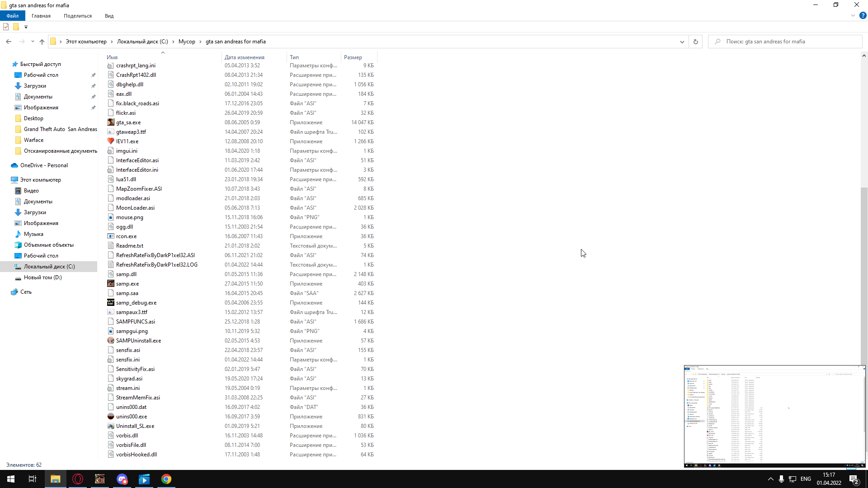
Task: Go up one folder level
Action: [x=42, y=42]
